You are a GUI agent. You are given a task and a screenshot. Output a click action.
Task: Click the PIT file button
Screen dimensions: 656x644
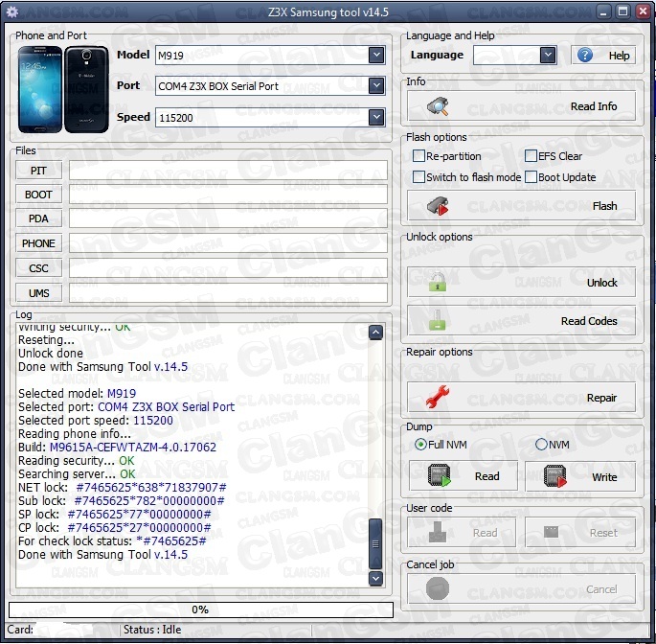38,171
